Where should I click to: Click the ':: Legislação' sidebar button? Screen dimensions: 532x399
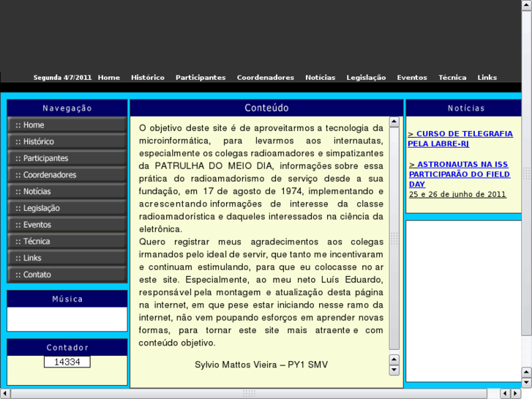pyautogui.click(x=67, y=208)
